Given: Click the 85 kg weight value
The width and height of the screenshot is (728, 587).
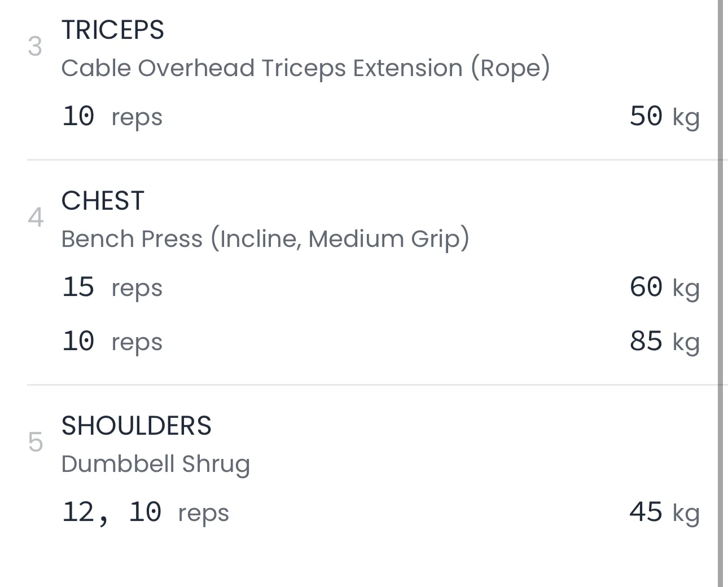Looking at the screenshot, I should tap(664, 341).
